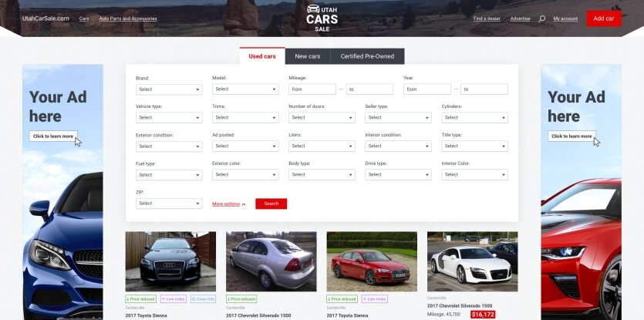Open the Title type dropdown

[474, 146]
